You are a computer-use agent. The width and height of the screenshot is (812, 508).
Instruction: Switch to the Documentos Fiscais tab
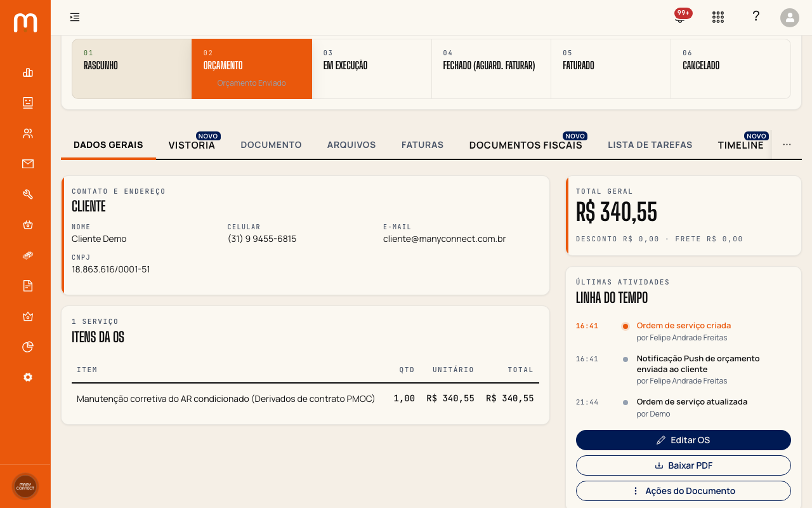pos(526,145)
